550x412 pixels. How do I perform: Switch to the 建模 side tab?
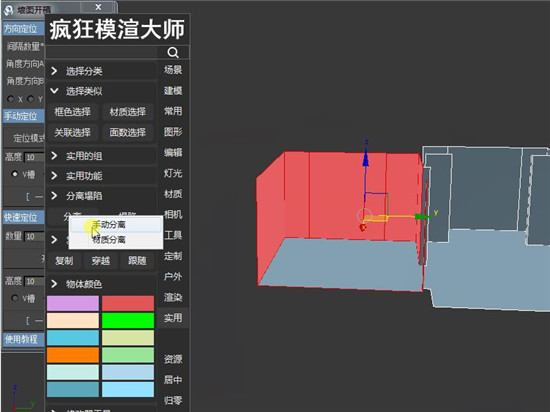click(173, 91)
